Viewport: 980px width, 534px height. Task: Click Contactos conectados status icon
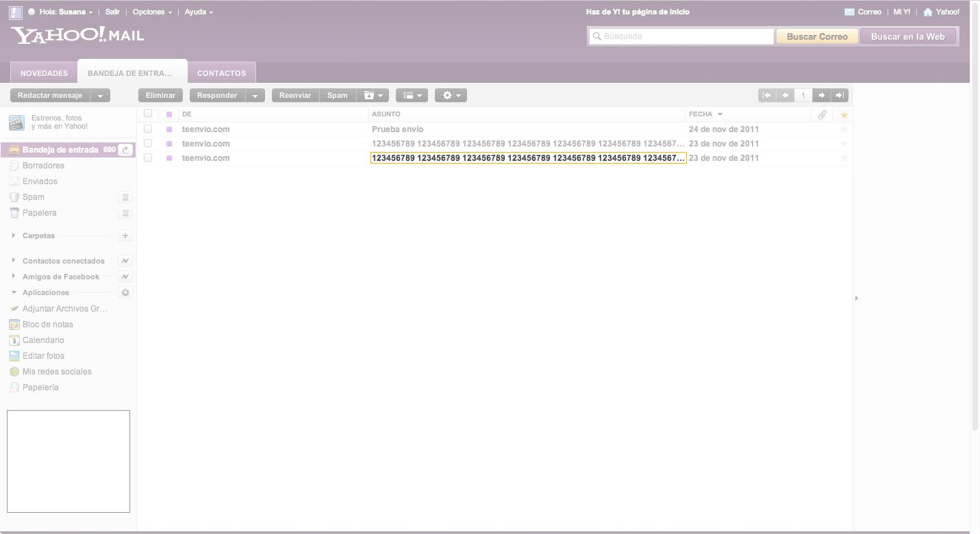click(125, 261)
